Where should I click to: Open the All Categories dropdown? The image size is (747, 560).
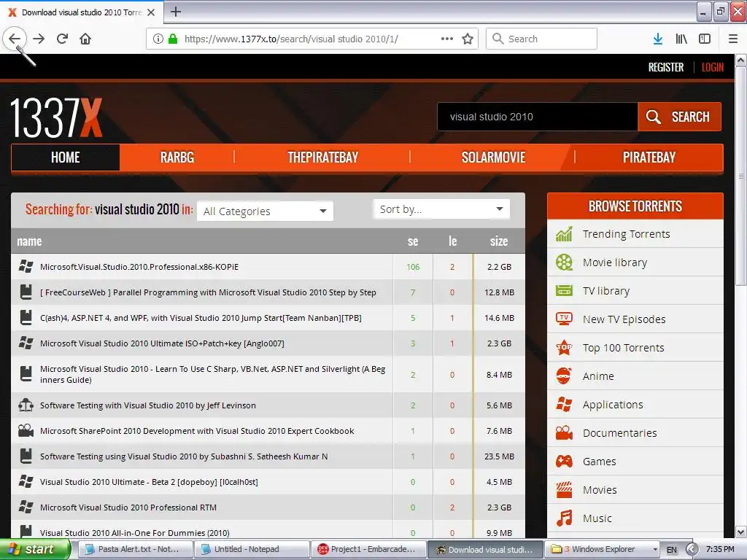(x=265, y=211)
